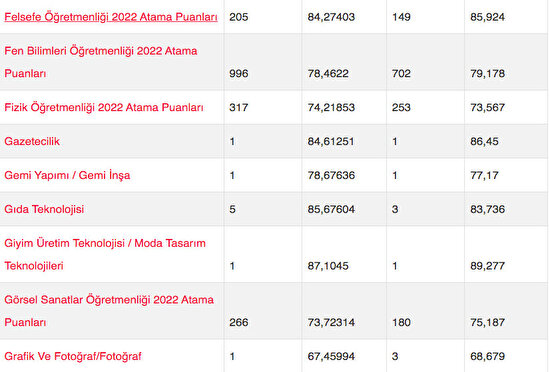Click Grafik Ve Fotoğraf/Fotoğraf link
Screen dimensions: 550x372
[73, 356]
